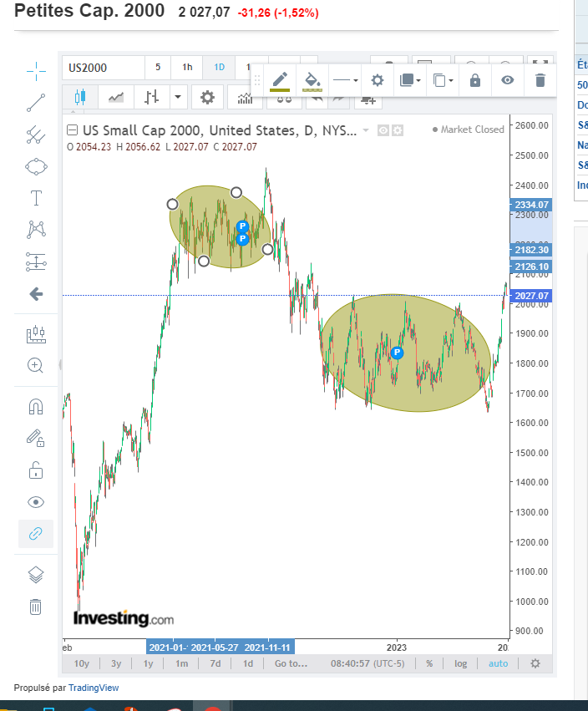Switch to line chart style
The width and height of the screenshot is (588, 711).
[116, 97]
